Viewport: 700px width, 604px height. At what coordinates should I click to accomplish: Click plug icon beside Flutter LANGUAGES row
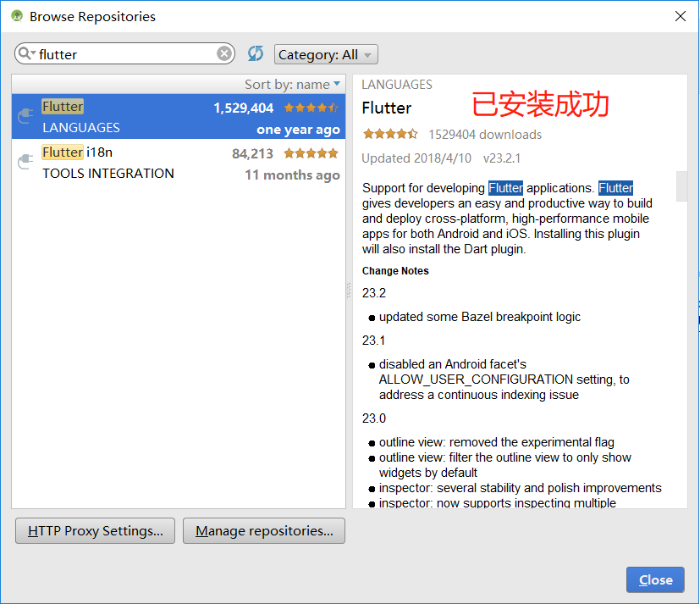click(x=26, y=116)
